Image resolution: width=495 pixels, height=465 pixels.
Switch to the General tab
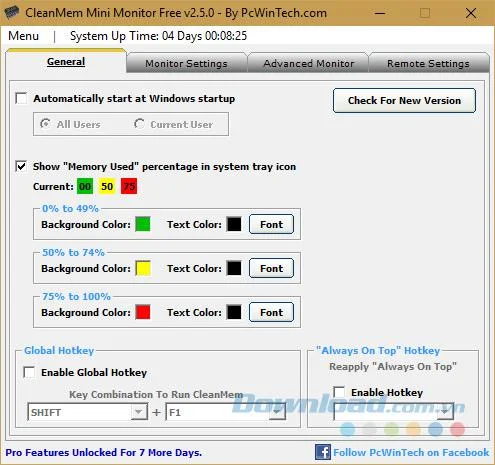pyautogui.click(x=66, y=62)
